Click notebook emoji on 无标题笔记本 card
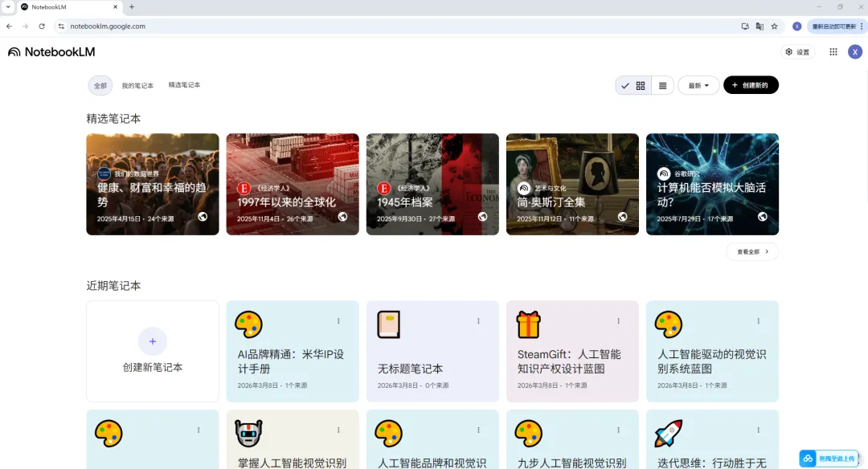The width and height of the screenshot is (868, 469). point(389,324)
